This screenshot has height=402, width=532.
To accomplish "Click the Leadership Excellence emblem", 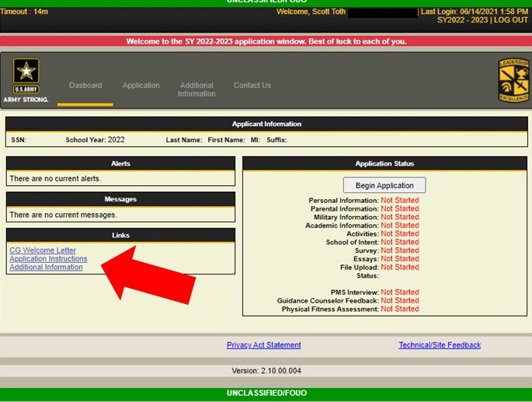I will [513, 81].
